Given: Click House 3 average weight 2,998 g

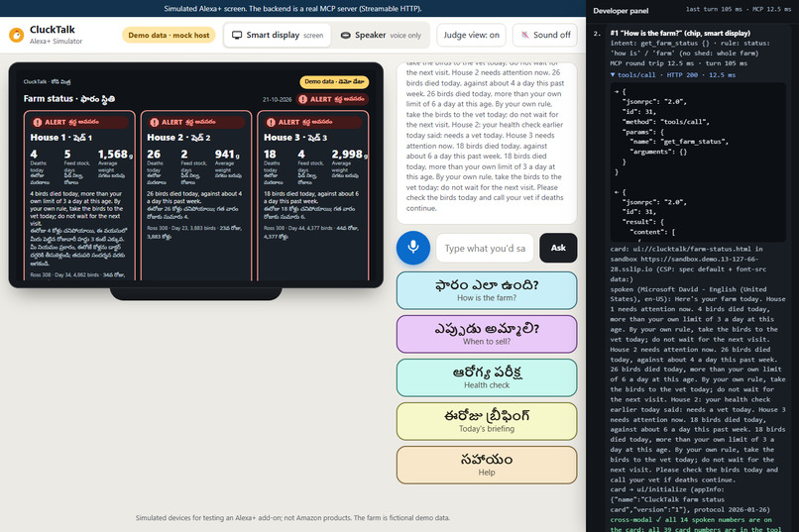Looking at the screenshot, I should coord(350,155).
